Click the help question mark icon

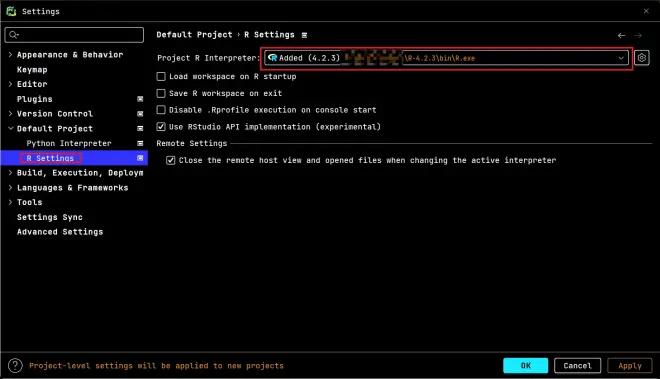click(x=15, y=366)
